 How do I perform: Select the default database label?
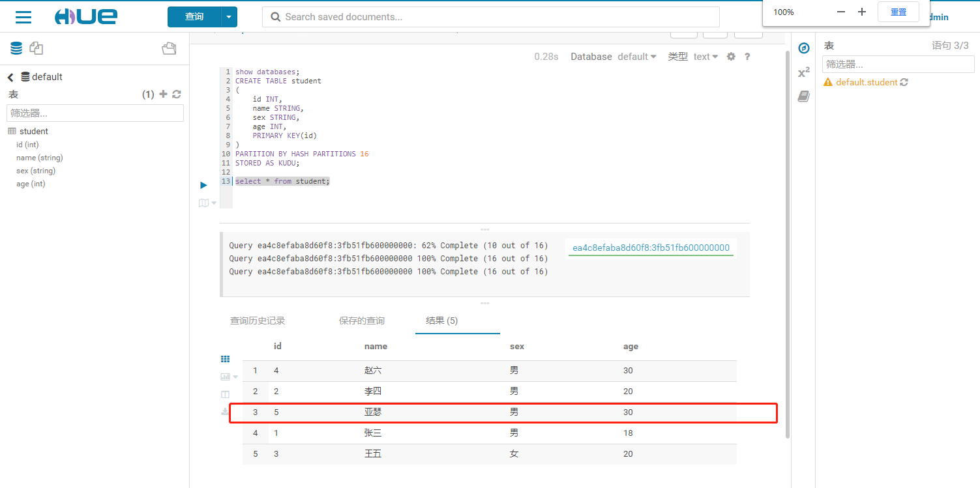pos(47,77)
